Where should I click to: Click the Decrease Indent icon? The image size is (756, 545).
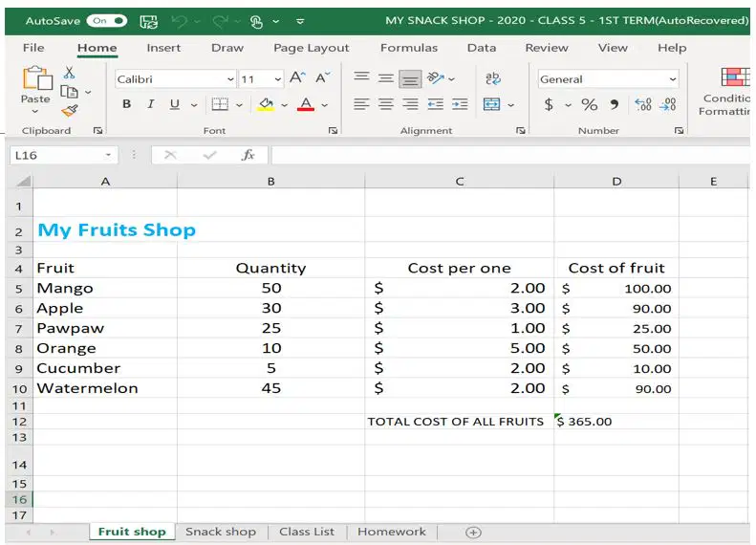pos(436,104)
